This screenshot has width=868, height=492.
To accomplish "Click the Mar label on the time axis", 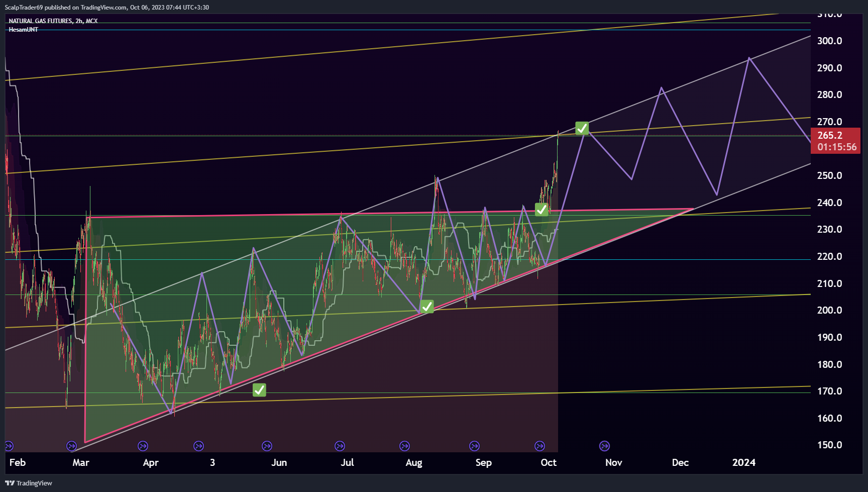I will 81,462.
